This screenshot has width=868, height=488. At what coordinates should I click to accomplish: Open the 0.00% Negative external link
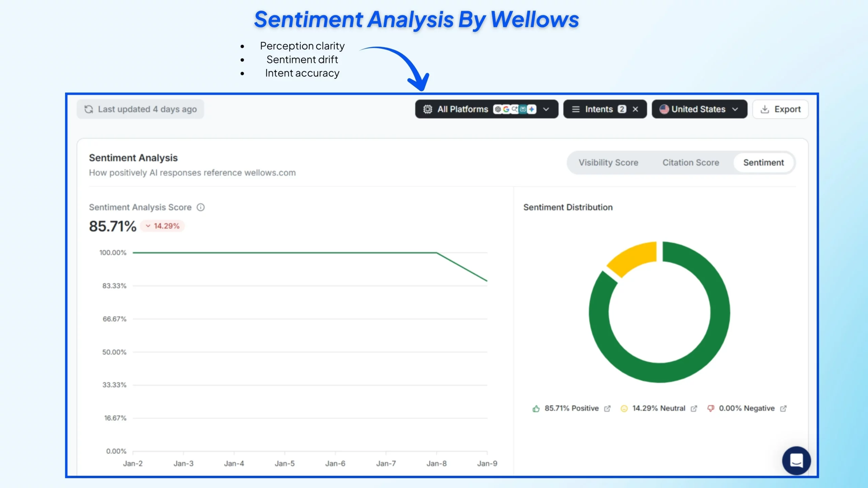(x=783, y=409)
